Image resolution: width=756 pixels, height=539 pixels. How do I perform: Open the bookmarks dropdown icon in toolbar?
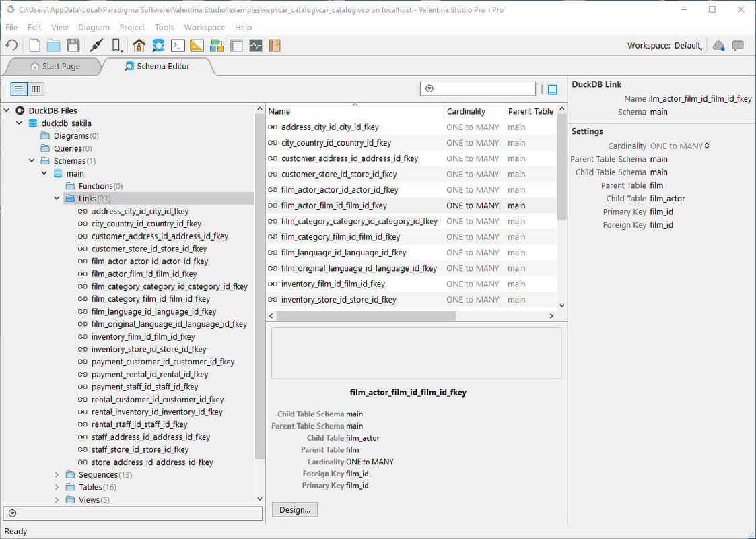click(117, 45)
